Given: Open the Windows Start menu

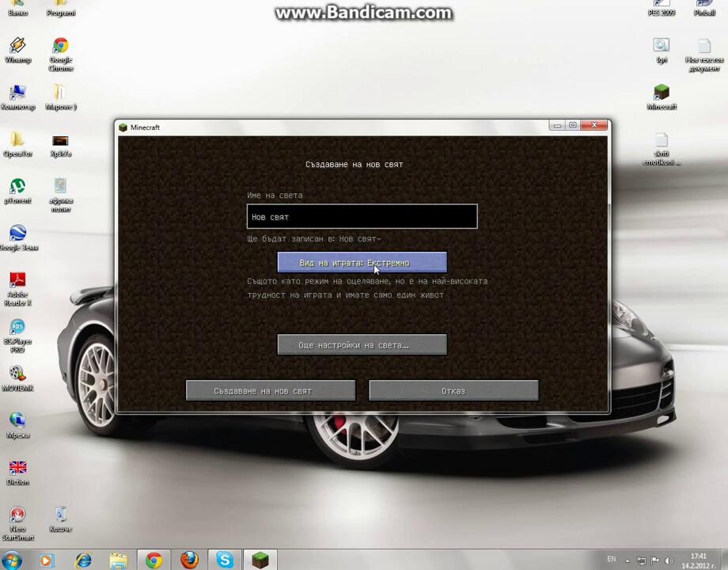Looking at the screenshot, I should 12,560.
